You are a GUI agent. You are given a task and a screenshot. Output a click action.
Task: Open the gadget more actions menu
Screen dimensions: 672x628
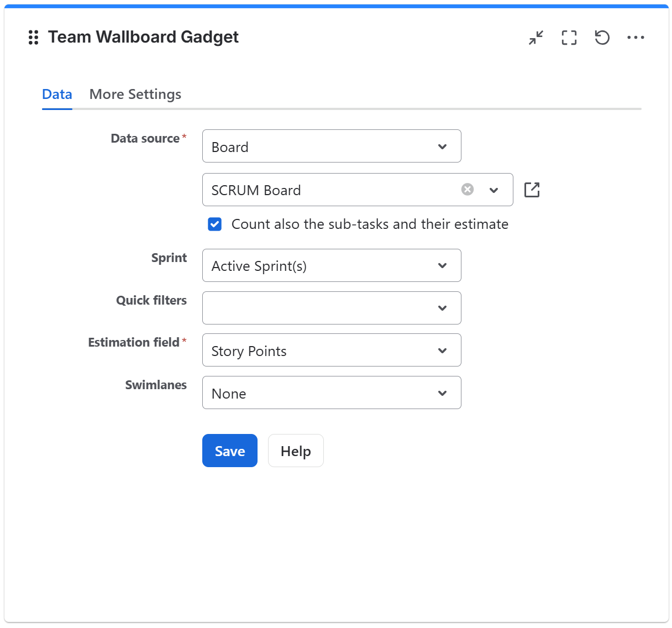click(x=636, y=38)
